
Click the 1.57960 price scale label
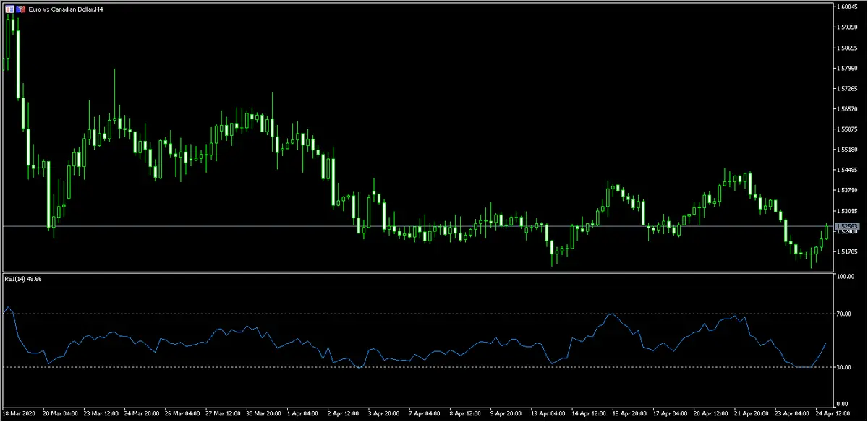[x=846, y=69]
